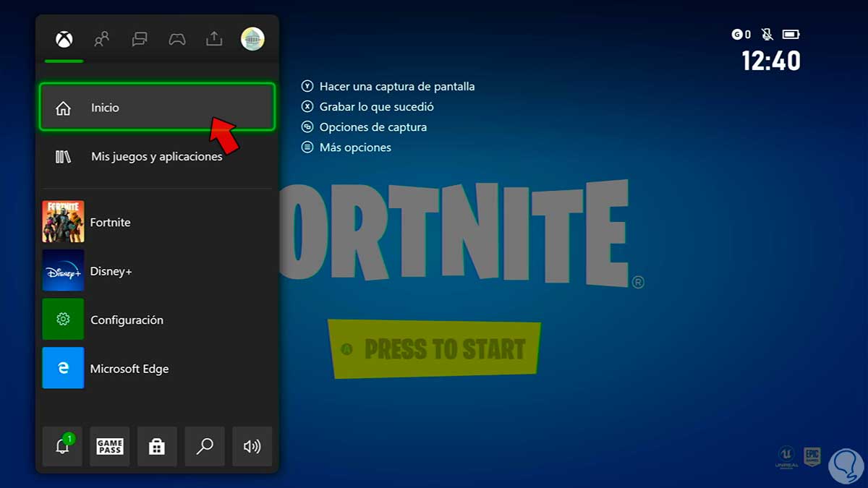Open the Chats and parties tab

pyautogui.click(x=140, y=39)
